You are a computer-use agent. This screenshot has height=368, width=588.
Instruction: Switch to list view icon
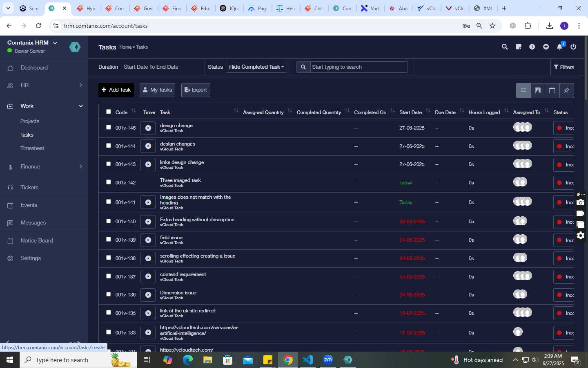[x=523, y=90]
